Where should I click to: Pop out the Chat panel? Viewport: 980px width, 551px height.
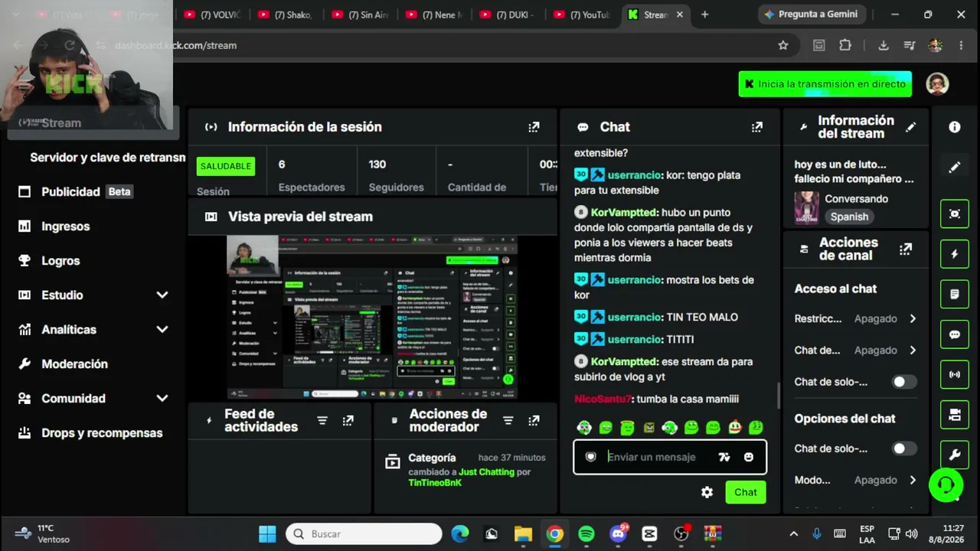click(x=757, y=127)
